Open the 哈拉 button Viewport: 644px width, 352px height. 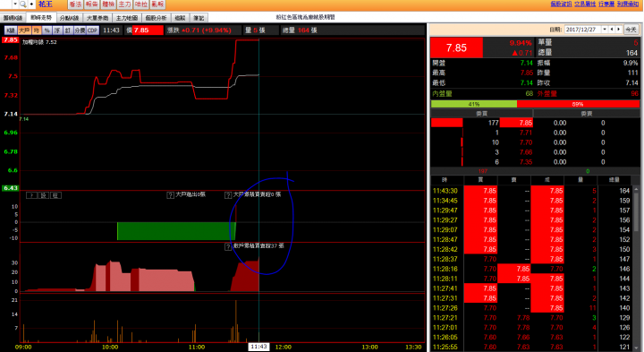[x=141, y=4]
